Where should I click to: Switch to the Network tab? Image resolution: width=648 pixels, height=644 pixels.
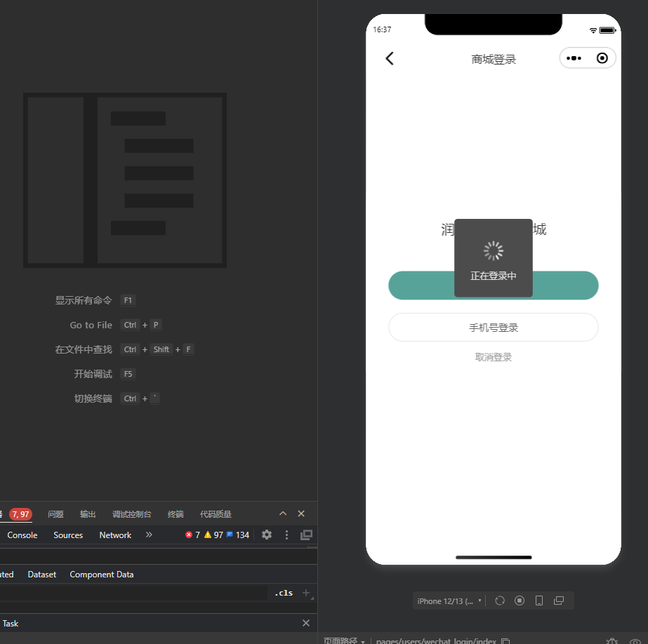tap(115, 535)
